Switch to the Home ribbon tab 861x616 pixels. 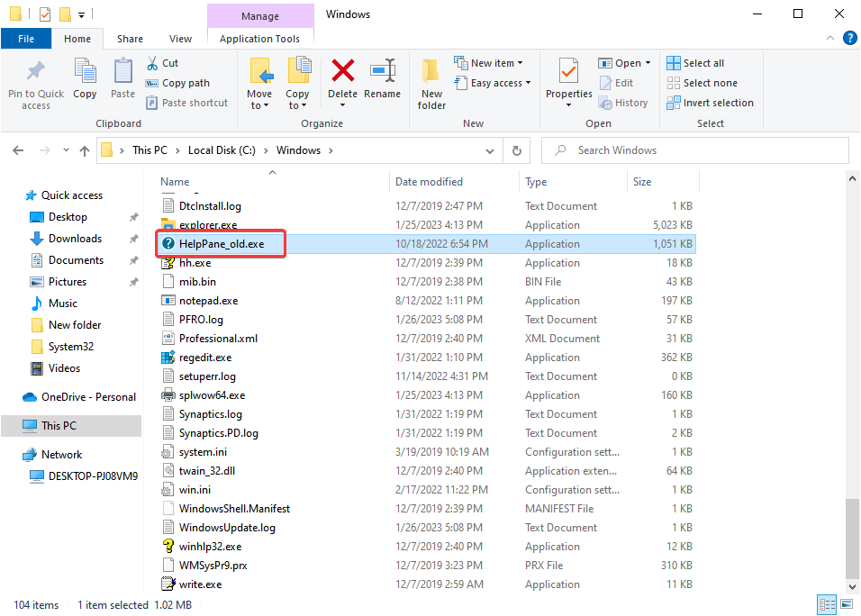click(x=77, y=39)
